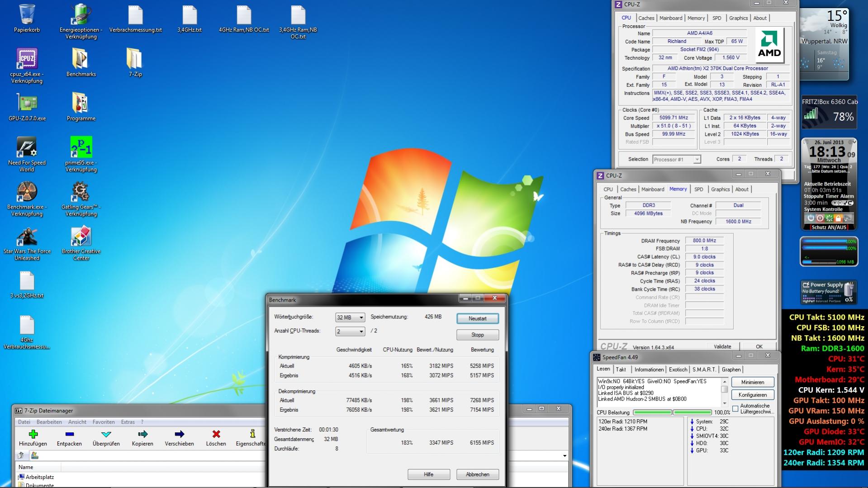Select the 3,4GHz.txt file icon
Image resolution: width=868 pixels, height=488 pixels.
click(190, 15)
